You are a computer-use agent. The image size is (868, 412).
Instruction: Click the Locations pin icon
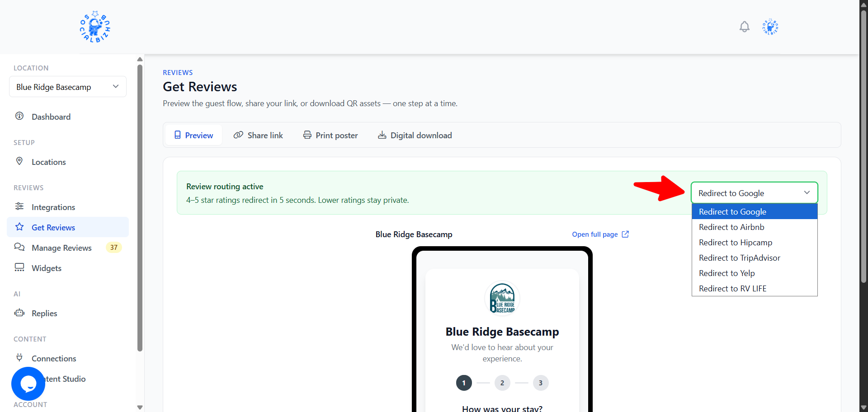pos(19,161)
